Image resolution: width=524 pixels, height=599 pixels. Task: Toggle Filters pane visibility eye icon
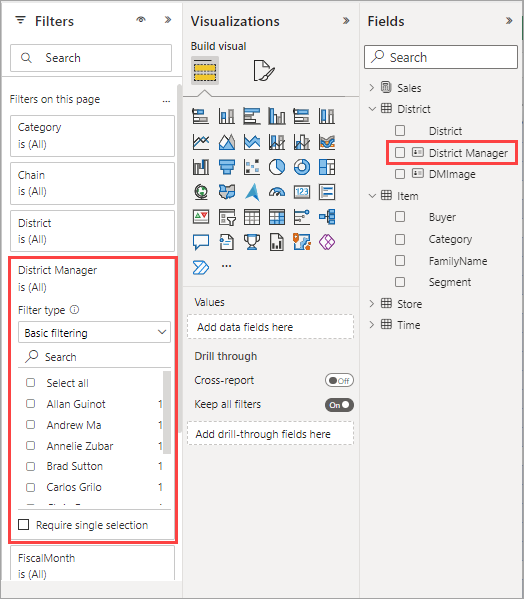[x=141, y=19]
